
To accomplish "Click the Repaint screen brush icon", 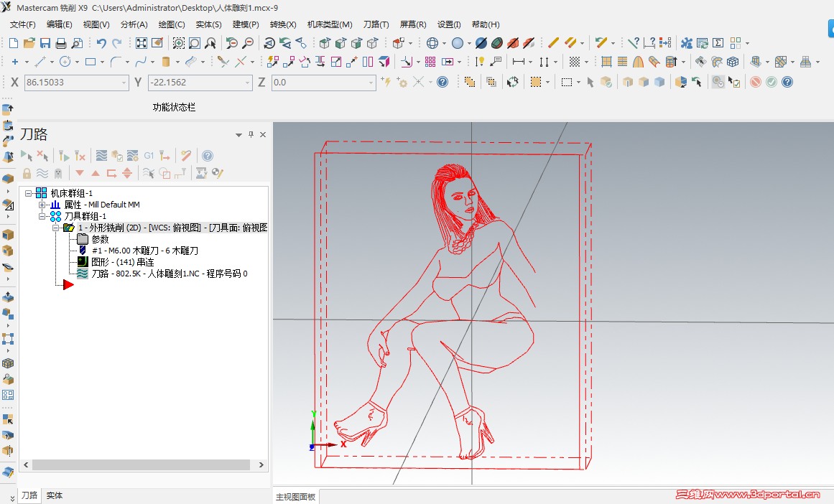I will click(x=157, y=43).
